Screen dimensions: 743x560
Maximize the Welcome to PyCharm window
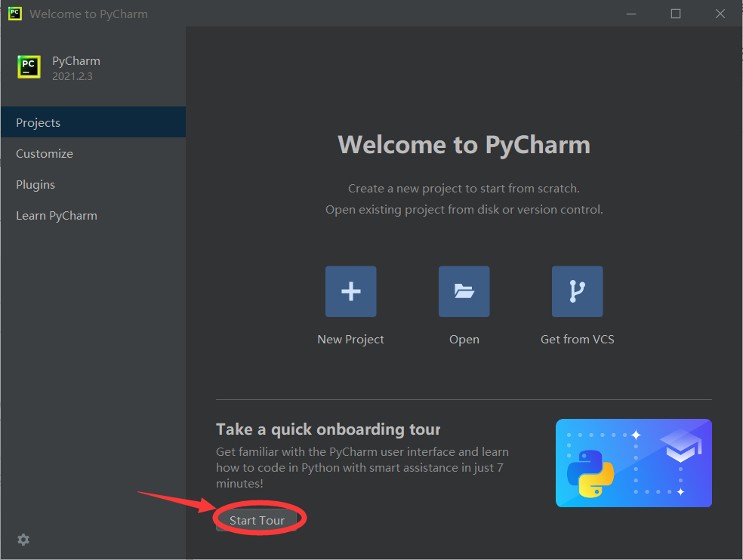676,14
